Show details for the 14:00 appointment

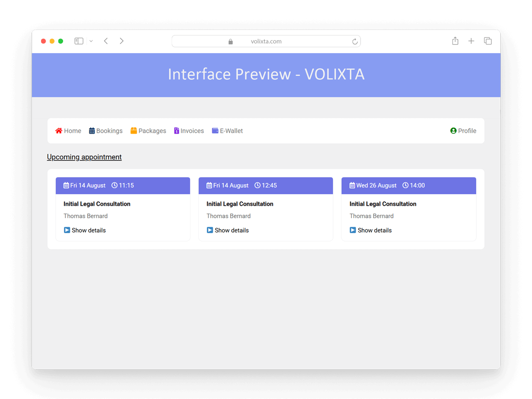(371, 230)
